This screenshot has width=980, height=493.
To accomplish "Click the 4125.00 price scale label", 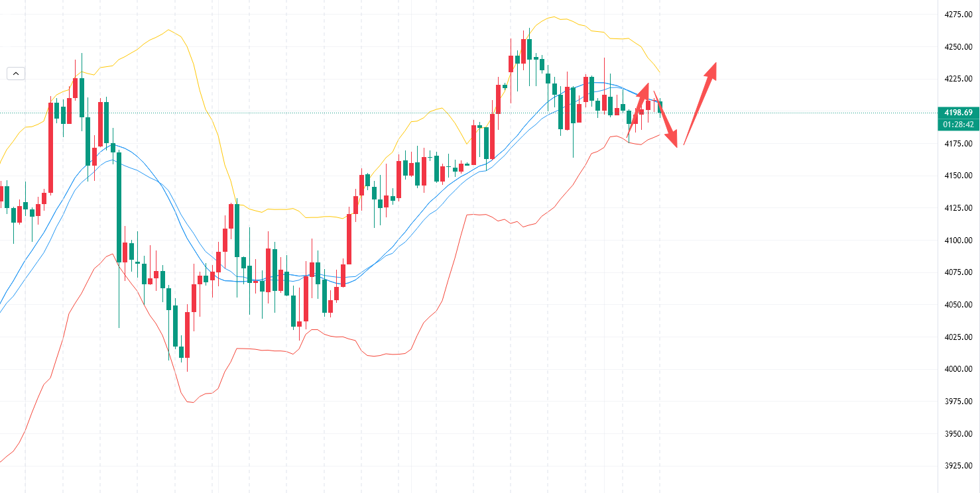I will click(957, 208).
